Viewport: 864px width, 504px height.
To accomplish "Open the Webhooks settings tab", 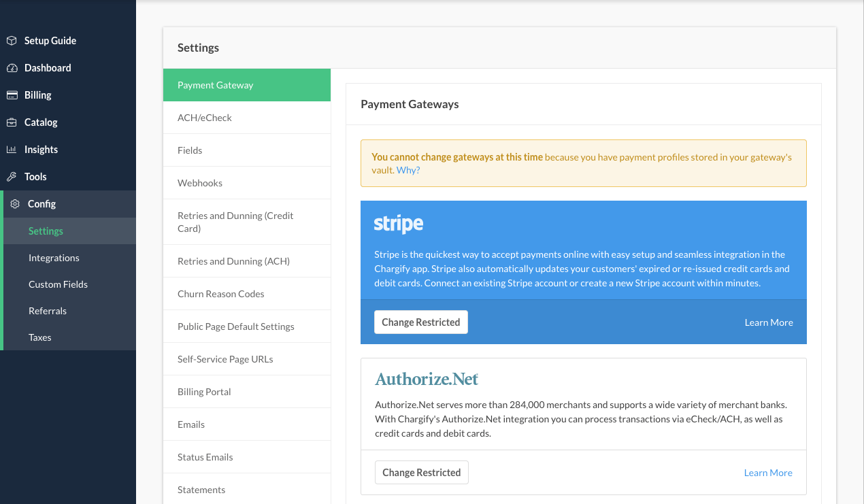I will tap(247, 183).
